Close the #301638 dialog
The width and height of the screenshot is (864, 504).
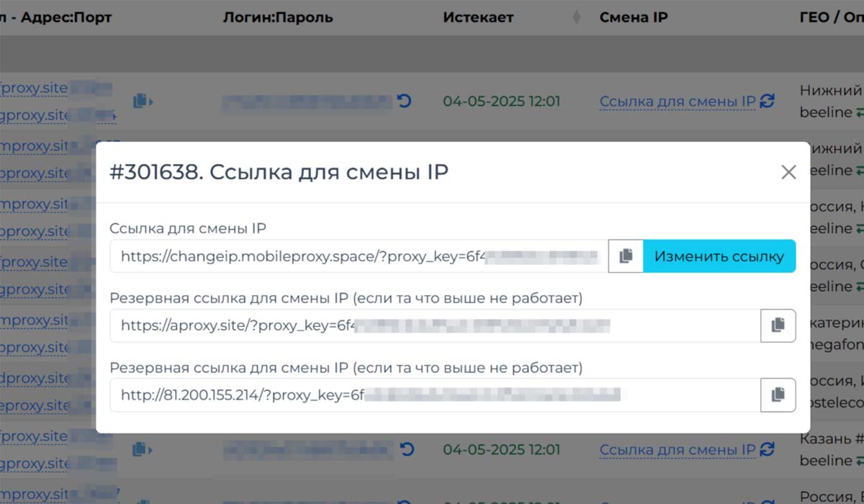pos(788,172)
